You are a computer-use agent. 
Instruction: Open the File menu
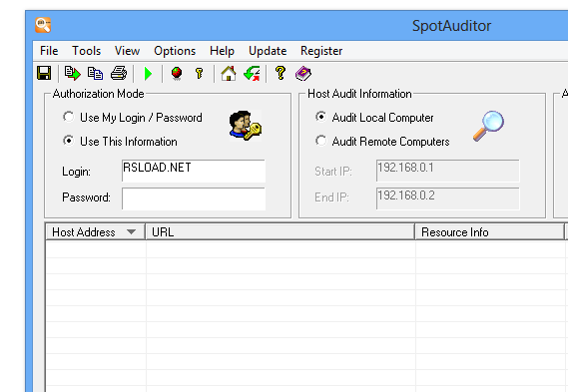click(x=49, y=51)
